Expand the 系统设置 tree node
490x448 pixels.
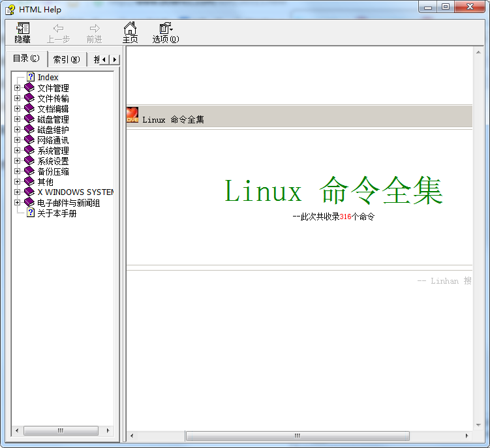click(18, 161)
